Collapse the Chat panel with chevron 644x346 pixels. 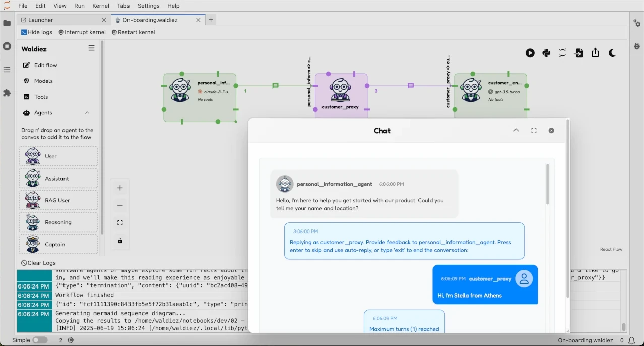coord(516,131)
